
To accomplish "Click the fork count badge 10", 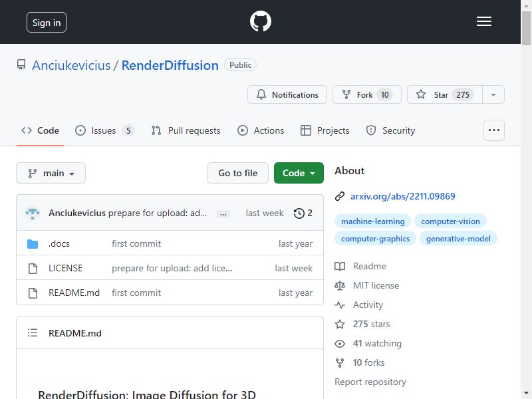I will pyautogui.click(x=385, y=94).
